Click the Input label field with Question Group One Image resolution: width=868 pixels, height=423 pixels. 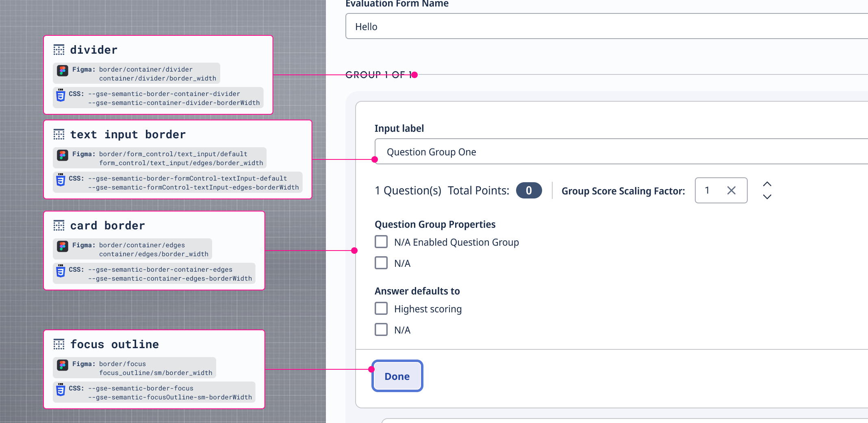[621, 152]
